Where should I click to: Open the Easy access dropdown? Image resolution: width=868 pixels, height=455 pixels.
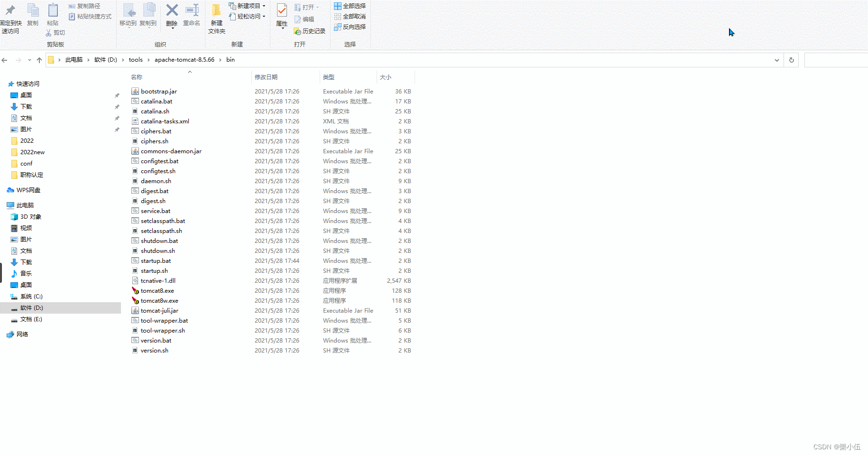(x=247, y=17)
